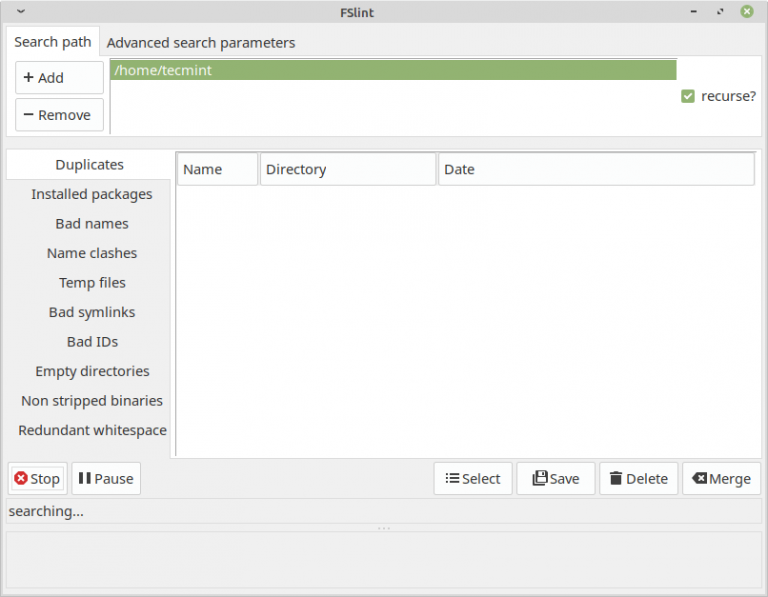Toggle the recurse? checkbox
The width and height of the screenshot is (768, 597).
click(688, 96)
